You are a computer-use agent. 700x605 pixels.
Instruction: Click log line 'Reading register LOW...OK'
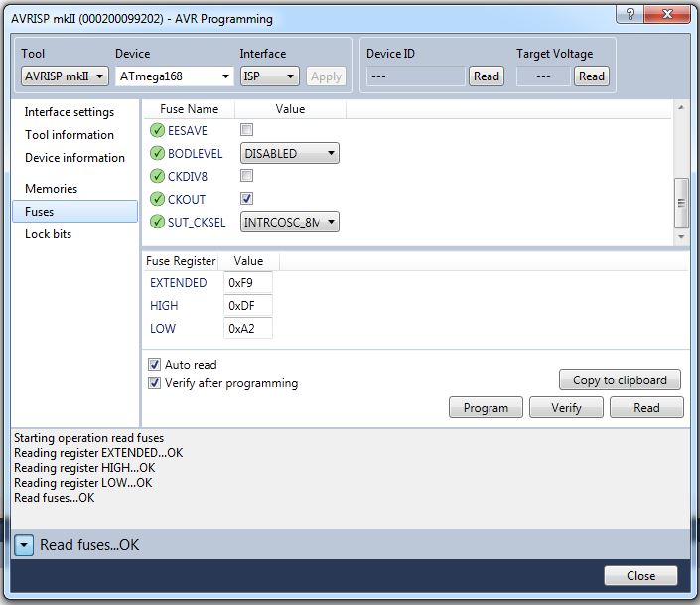click(82, 483)
